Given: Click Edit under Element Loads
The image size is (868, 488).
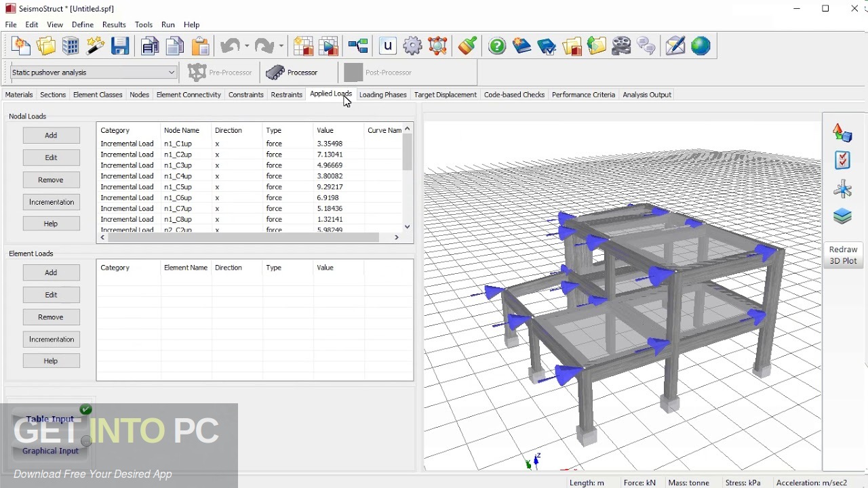Looking at the screenshot, I should pyautogui.click(x=51, y=295).
